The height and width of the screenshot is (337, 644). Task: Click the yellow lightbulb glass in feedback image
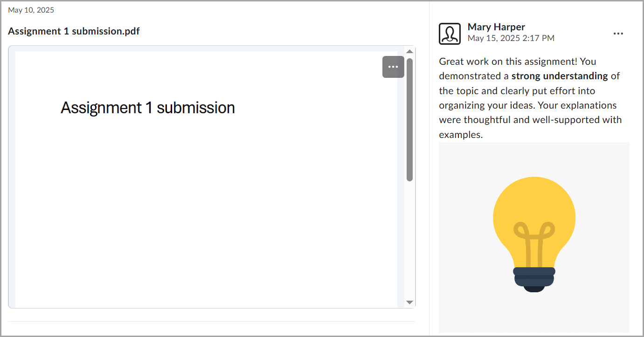(x=534, y=205)
